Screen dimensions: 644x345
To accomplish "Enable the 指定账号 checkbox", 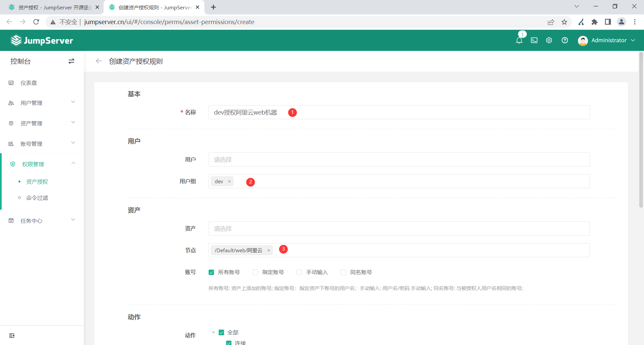I will pos(255,272).
